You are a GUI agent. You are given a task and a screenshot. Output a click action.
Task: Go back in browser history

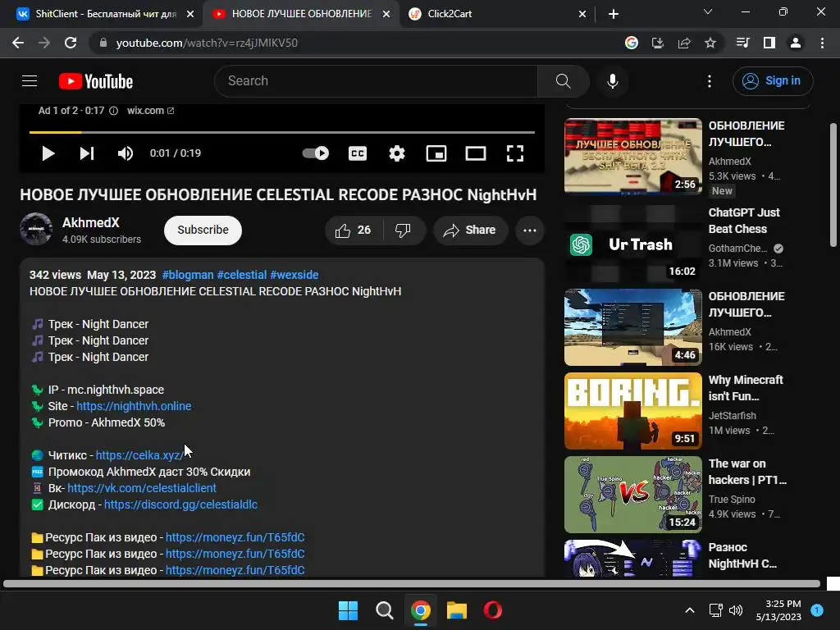coord(18,43)
